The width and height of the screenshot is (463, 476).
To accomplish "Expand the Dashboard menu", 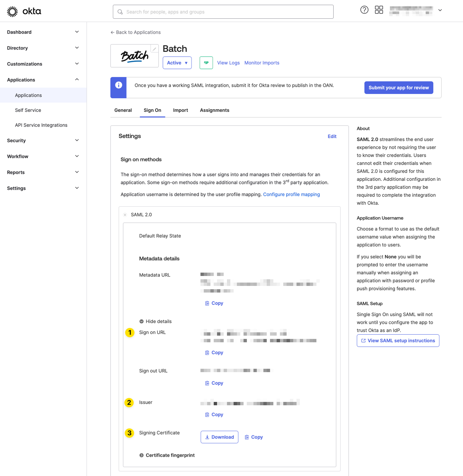I will (x=43, y=32).
